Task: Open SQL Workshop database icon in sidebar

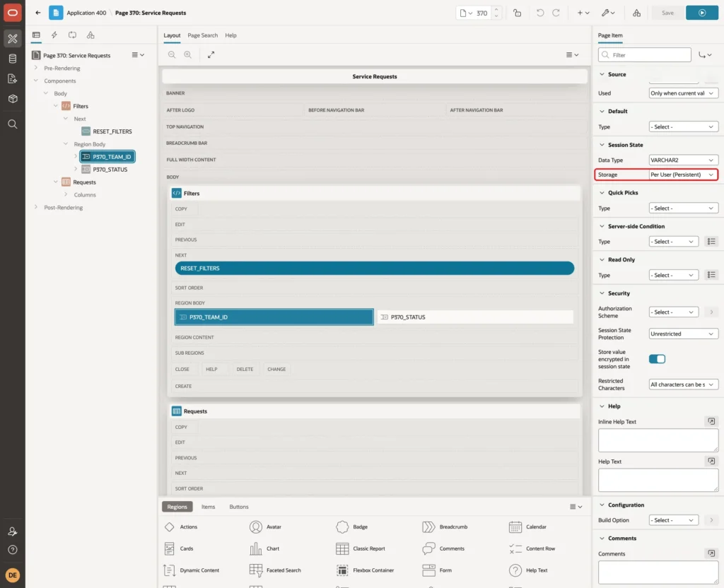Action: (13, 59)
